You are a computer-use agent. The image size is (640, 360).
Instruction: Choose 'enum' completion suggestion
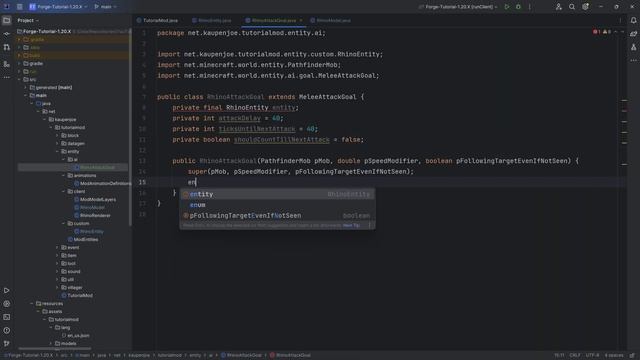click(x=278, y=205)
